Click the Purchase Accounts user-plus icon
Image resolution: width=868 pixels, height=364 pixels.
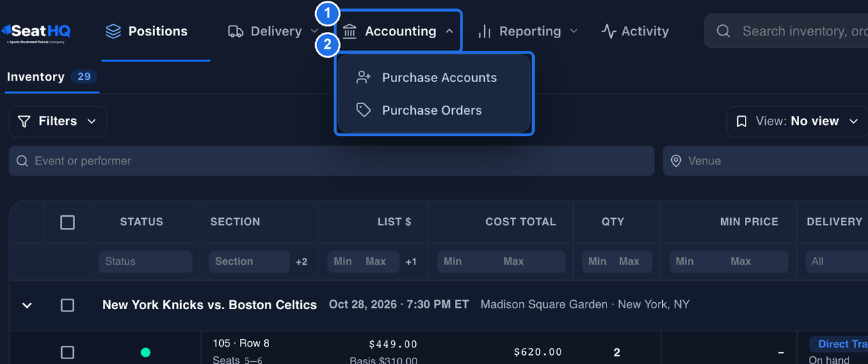click(x=363, y=77)
